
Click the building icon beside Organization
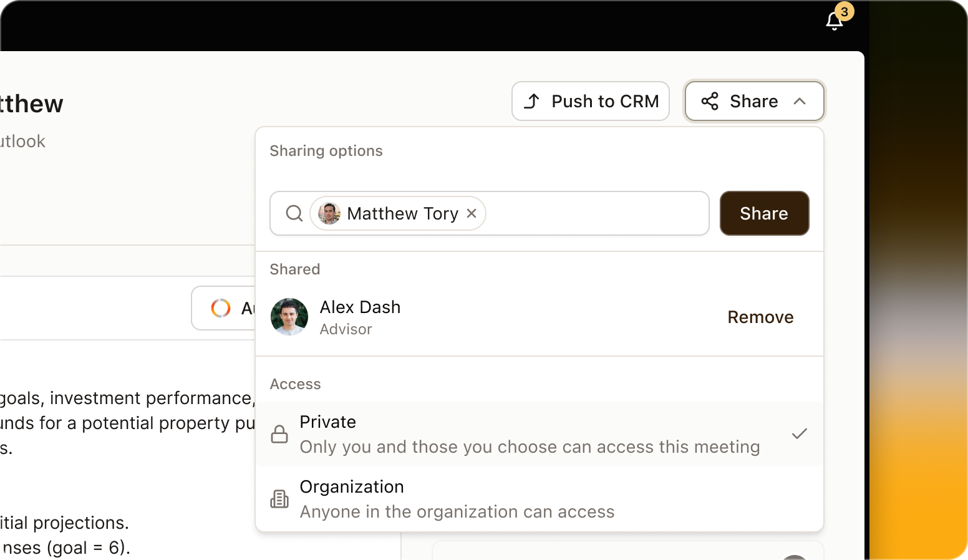[279, 499]
